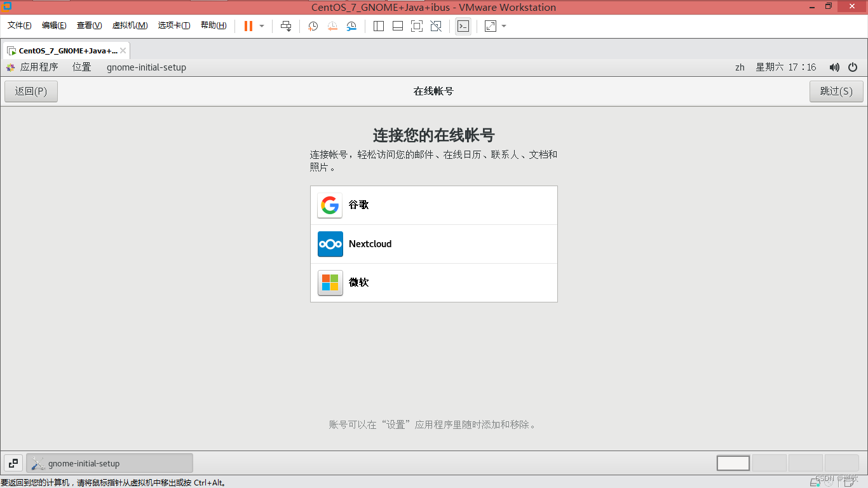Switch to the second workspace box
The height and width of the screenshot is (488, 868).
(x=770, y=463)
